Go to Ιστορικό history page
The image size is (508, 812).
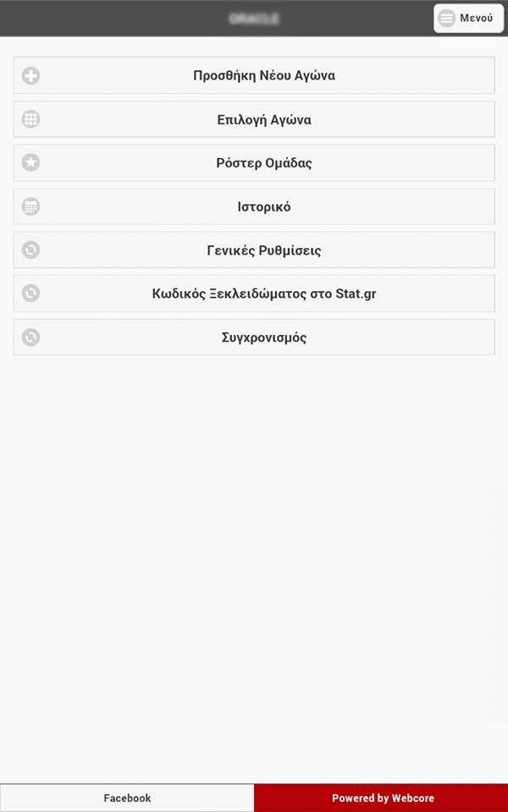coord(263,206)
